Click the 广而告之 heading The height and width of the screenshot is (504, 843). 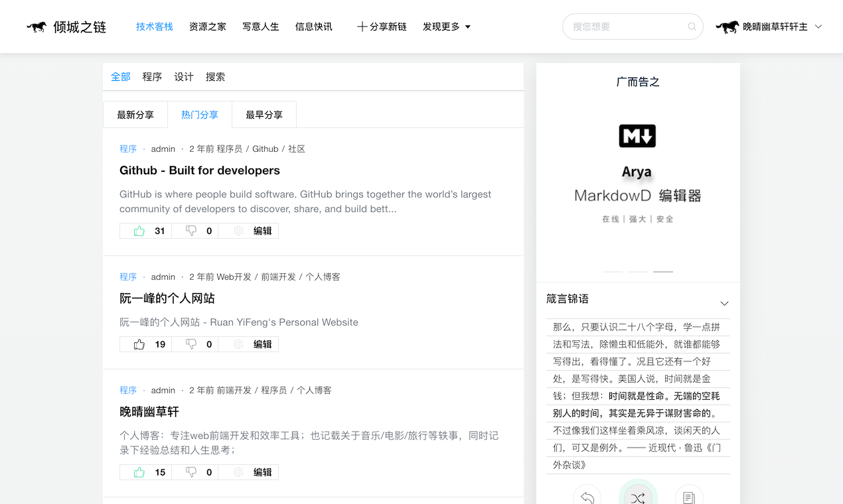click(x=638, y=82)
